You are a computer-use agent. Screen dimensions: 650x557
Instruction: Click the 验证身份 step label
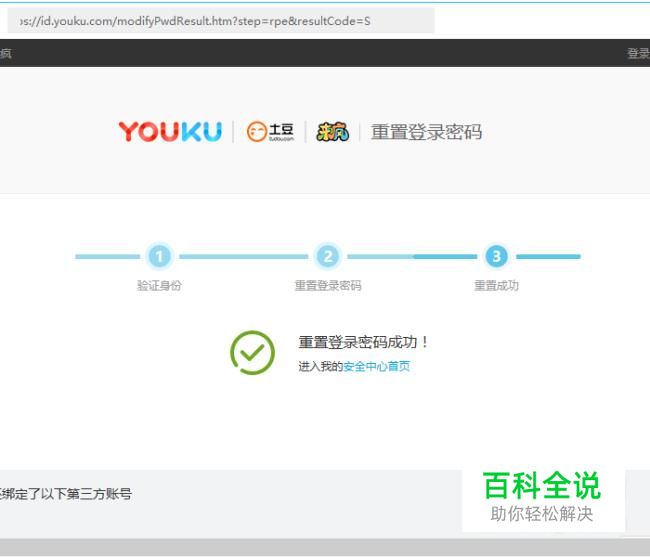(x=159, y=285)
